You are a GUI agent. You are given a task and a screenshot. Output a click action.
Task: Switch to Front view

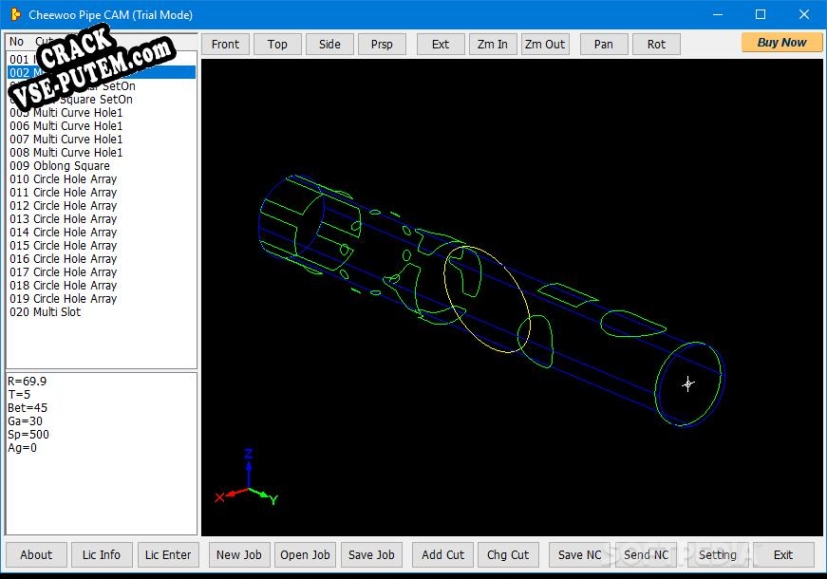point(225,44)
